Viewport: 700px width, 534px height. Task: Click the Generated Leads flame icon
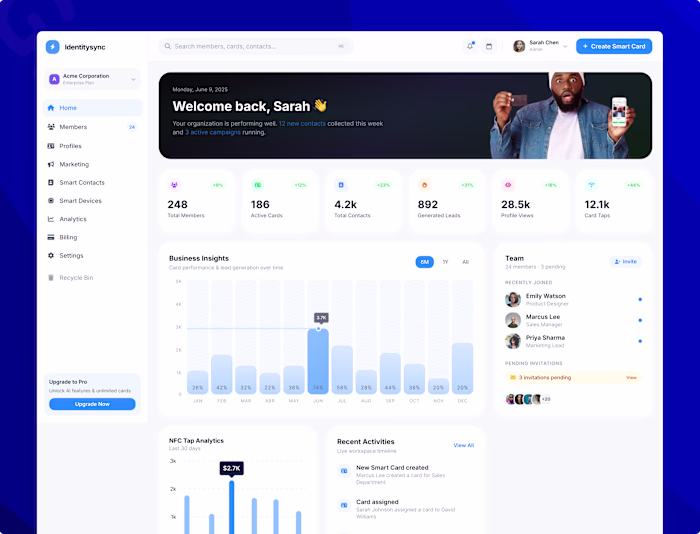pos(425,185)
